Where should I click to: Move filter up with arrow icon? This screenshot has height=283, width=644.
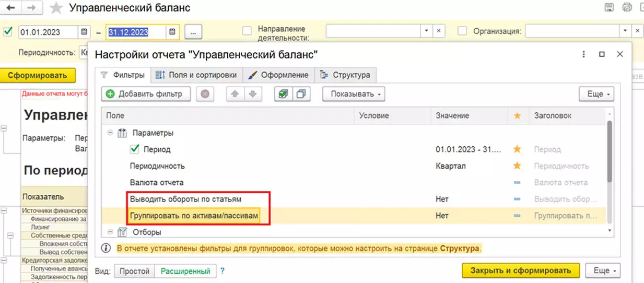coord(235,94)
